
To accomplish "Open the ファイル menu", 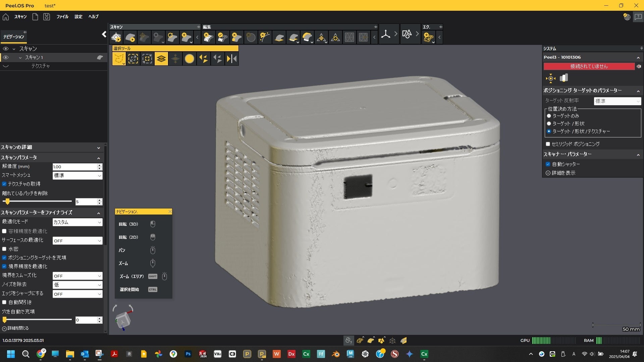I will 62,16.
